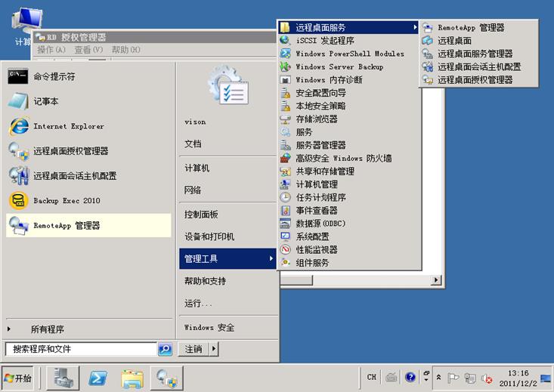Open 安全配置向导

click(x=349, y=93)
